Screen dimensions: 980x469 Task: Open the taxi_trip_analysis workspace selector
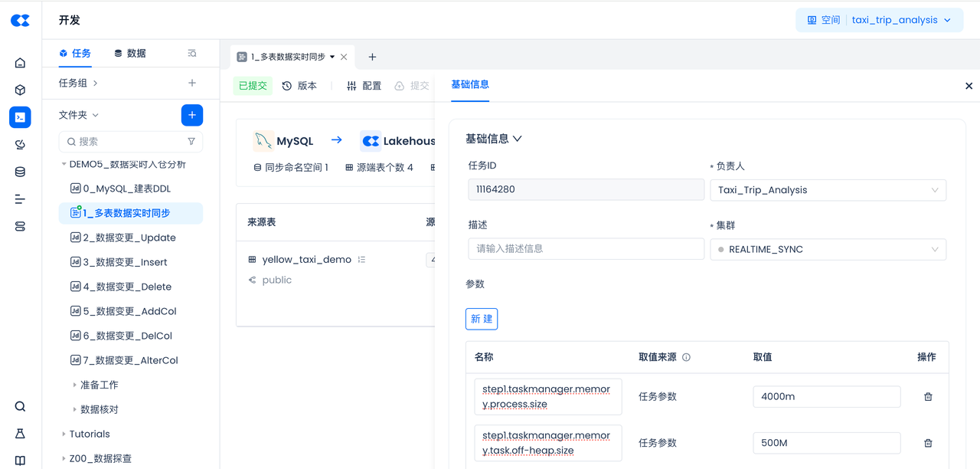click(x=879, y=20)
